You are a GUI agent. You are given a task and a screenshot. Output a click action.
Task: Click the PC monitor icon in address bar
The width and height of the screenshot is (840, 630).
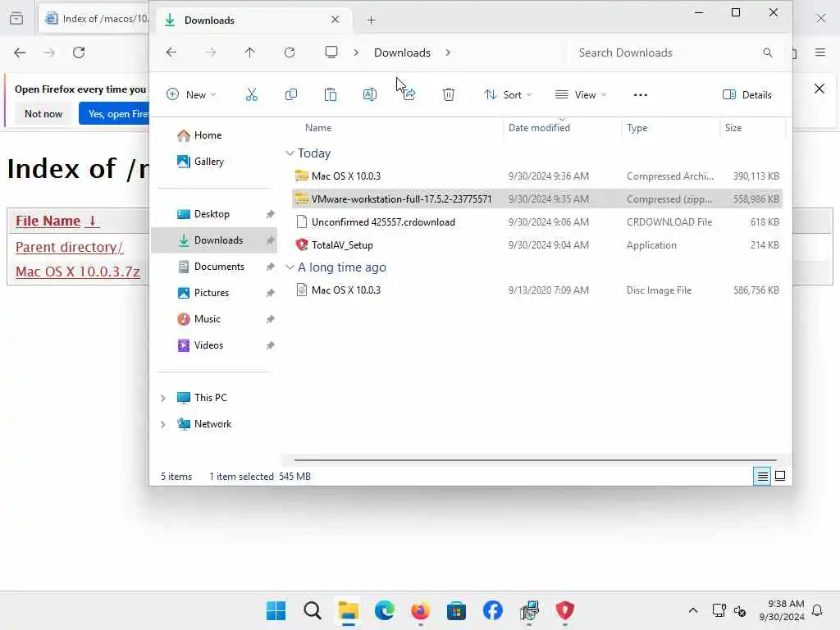[x=331, y=52]
